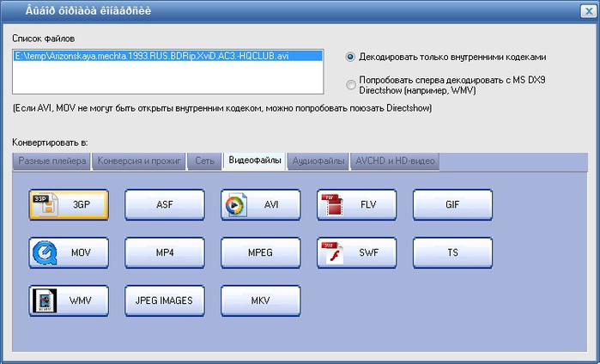Viewport: 600px width, 364px height.
Task: Switch to the Аудиофайлы tab
Action: tap(318, 161)
